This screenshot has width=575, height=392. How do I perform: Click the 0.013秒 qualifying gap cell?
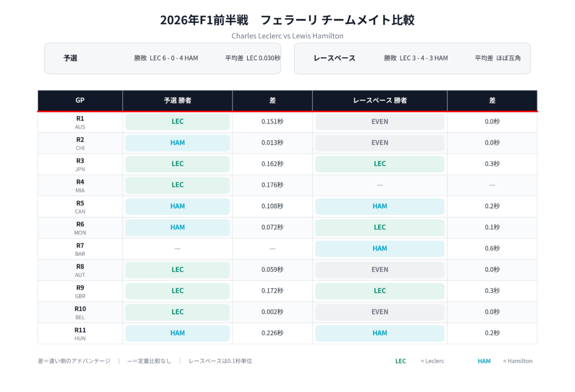tap(272, 143)
